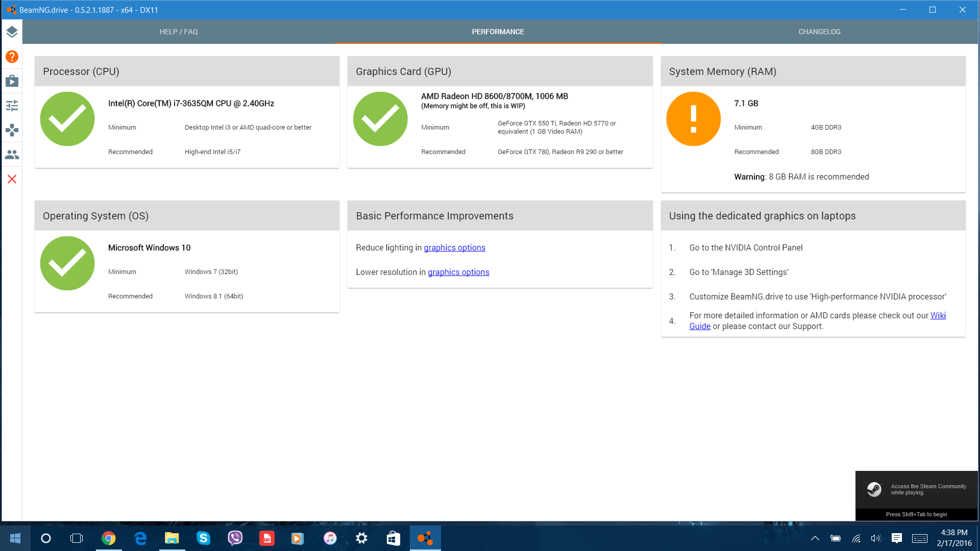
Task: Click the orange warning icon in System Memory
Action: (693, 119)
